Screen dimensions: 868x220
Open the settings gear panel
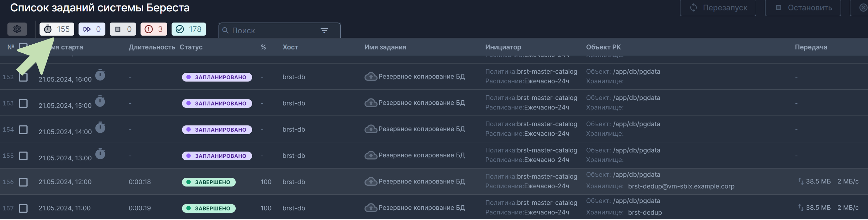17,29
